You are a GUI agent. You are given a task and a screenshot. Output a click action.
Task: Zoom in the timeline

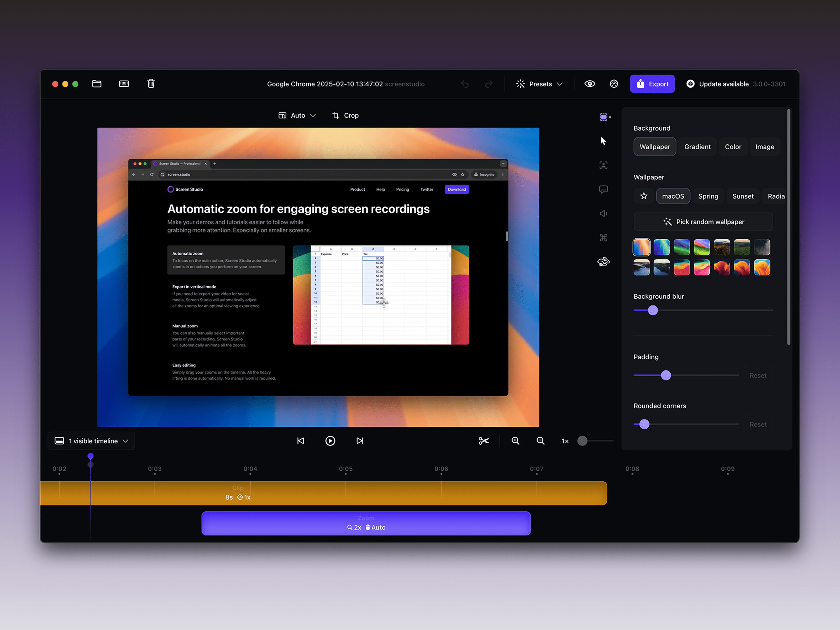click(515, 441)
